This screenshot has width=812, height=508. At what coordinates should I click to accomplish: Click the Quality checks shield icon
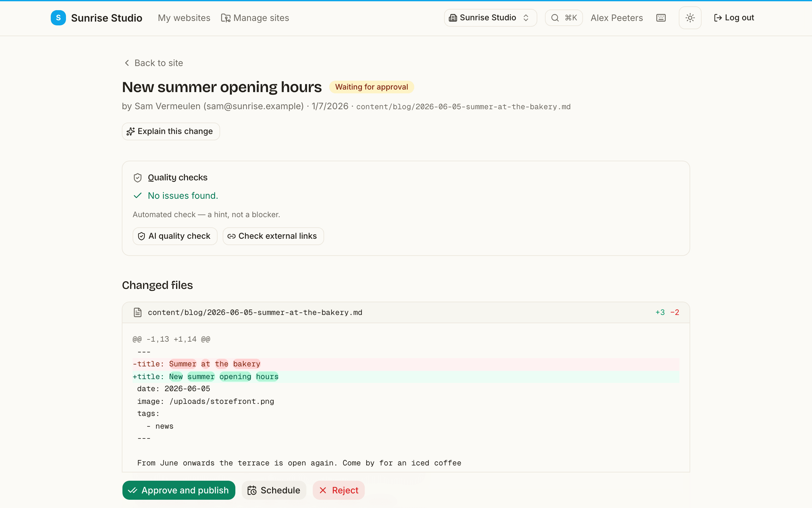[x=138, y=178]
